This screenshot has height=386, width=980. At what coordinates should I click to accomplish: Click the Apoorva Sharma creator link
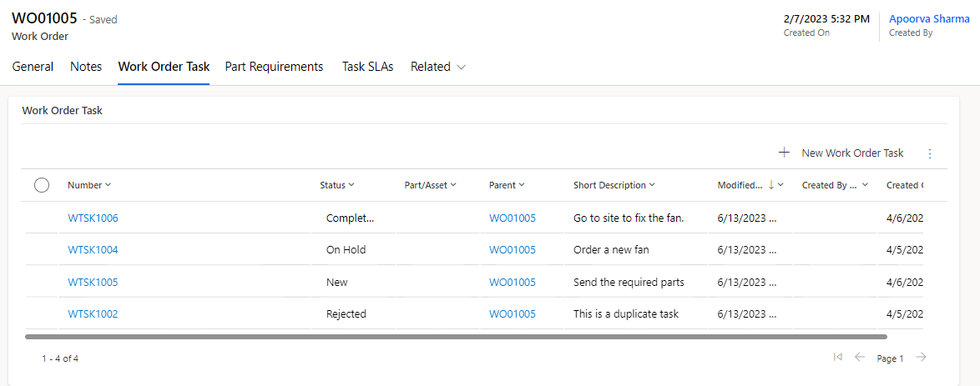click(x=929, y=18)
